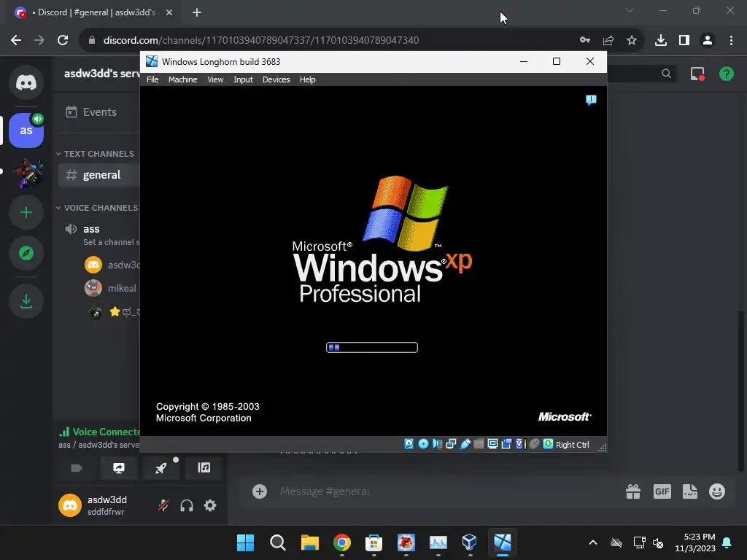This screenshot has height=560, width=747.
Task: Collapse the VOICE CHANNELS category
Action: click(97, 208)
